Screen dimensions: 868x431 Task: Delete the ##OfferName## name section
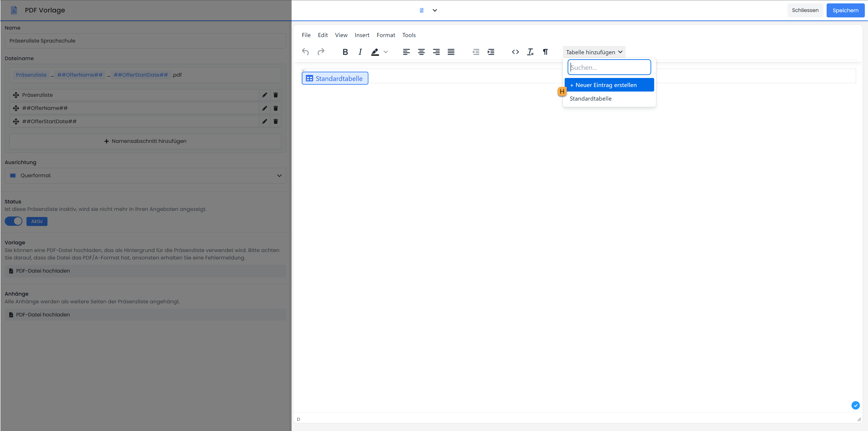(276, 108)
